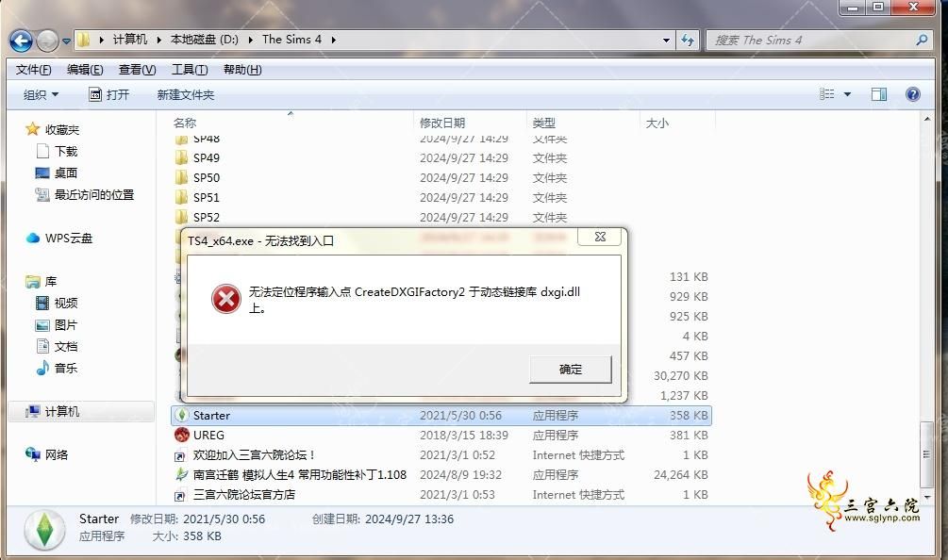Screen dimensions: 948x560
Task: Select 计算机 in the navigation pane
Action: tap(61, 411)
